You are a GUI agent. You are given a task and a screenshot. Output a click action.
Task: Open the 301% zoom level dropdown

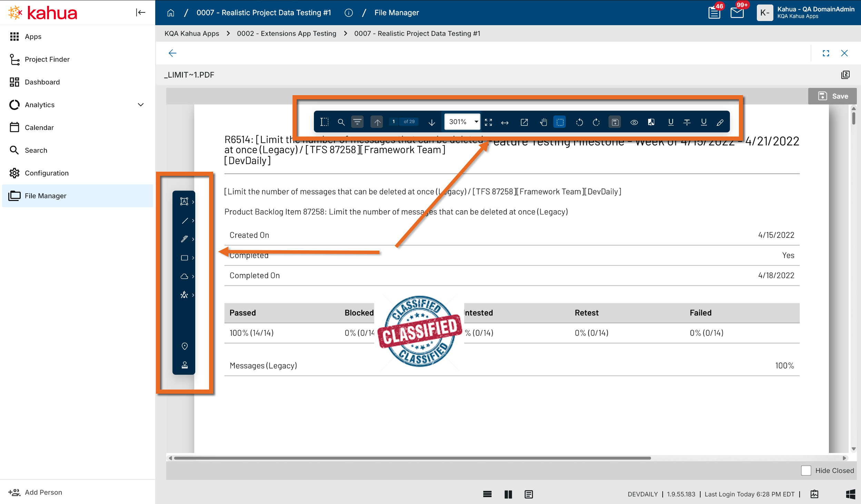[476, 122]
